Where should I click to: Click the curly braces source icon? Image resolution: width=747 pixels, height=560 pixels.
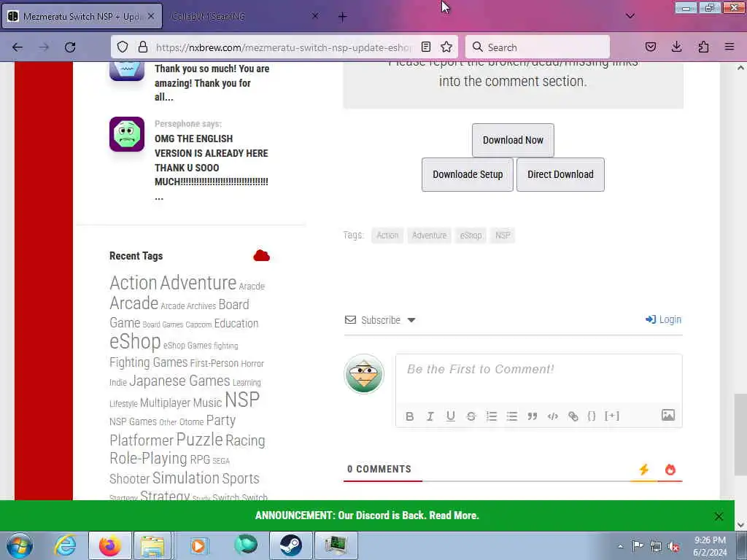pos(591,416)
